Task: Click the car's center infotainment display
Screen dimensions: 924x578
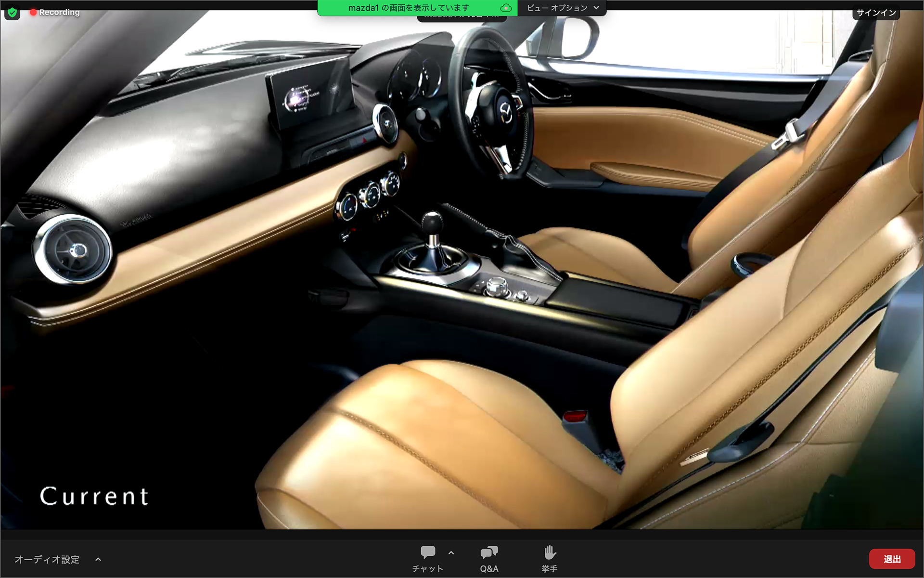Action: coord(310,94)
